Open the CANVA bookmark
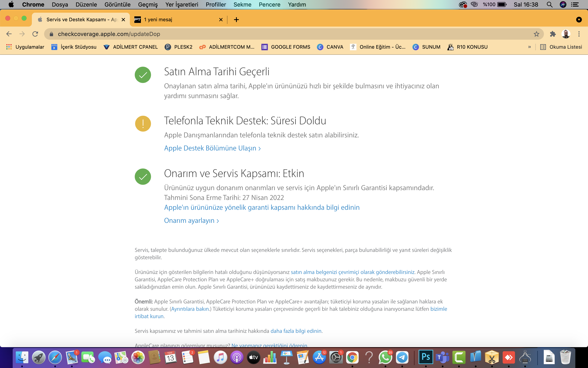588x368 pixels. click(x=330, y=47)
